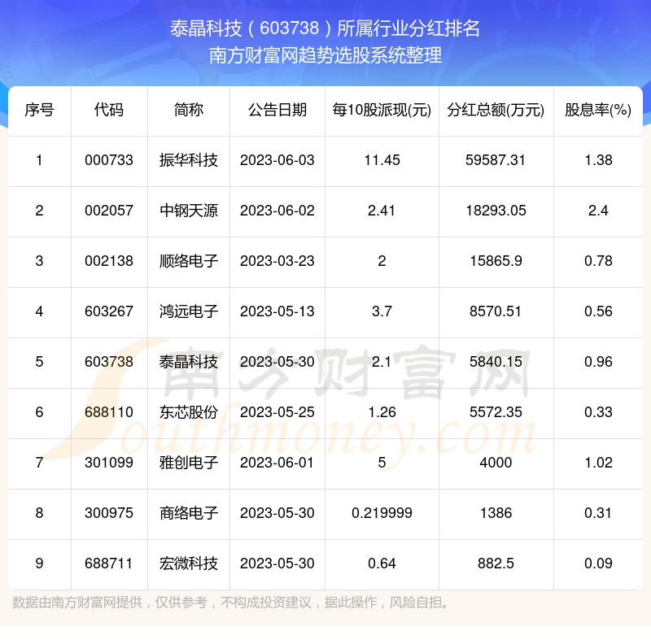The image size is (651, 644).
Task: Select stock code 688711
Action: click(x=109, y=563)
